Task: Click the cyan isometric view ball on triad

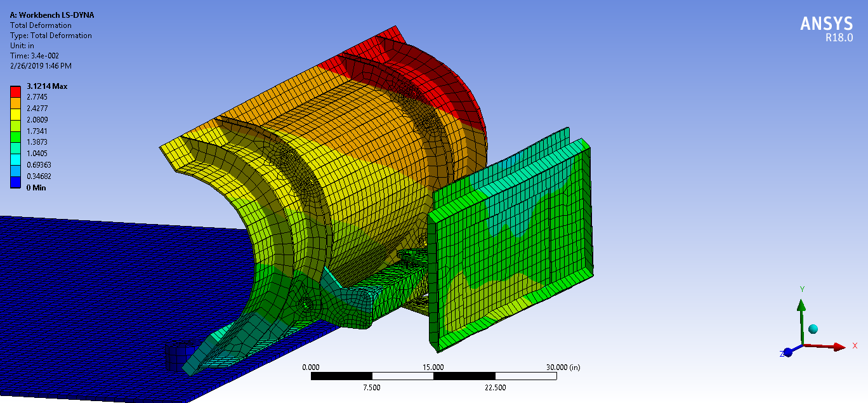Action: point(813,329)
